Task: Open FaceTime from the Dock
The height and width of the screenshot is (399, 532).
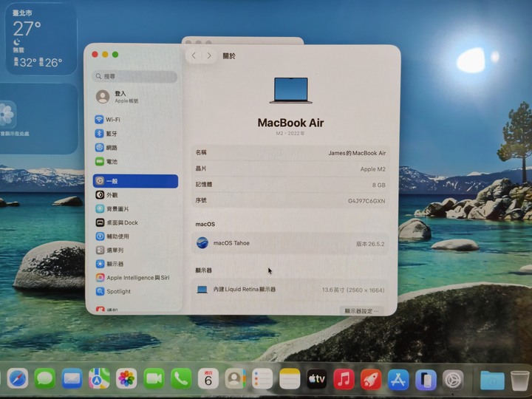Action: pos(154,378)
